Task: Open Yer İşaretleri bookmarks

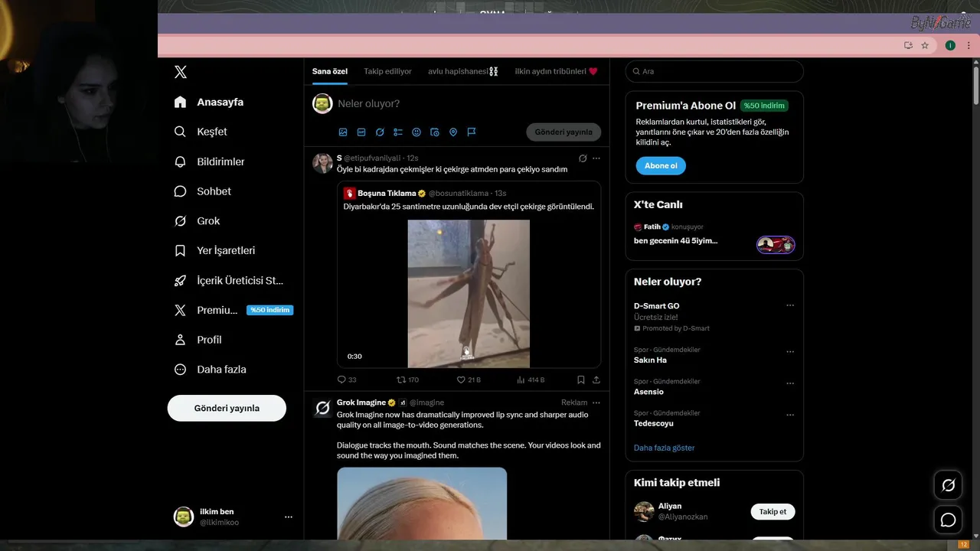Action: [215, 250]
